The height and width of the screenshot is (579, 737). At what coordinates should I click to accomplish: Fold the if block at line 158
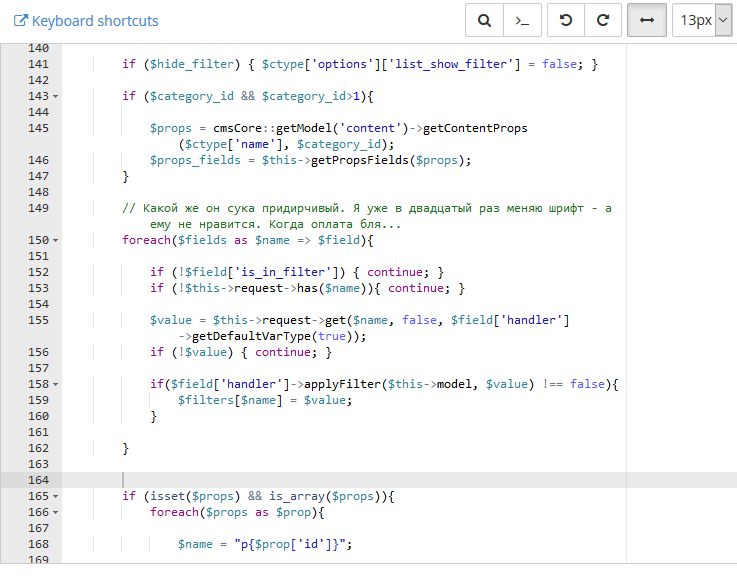pyautogui.click(x=55, y=384)
